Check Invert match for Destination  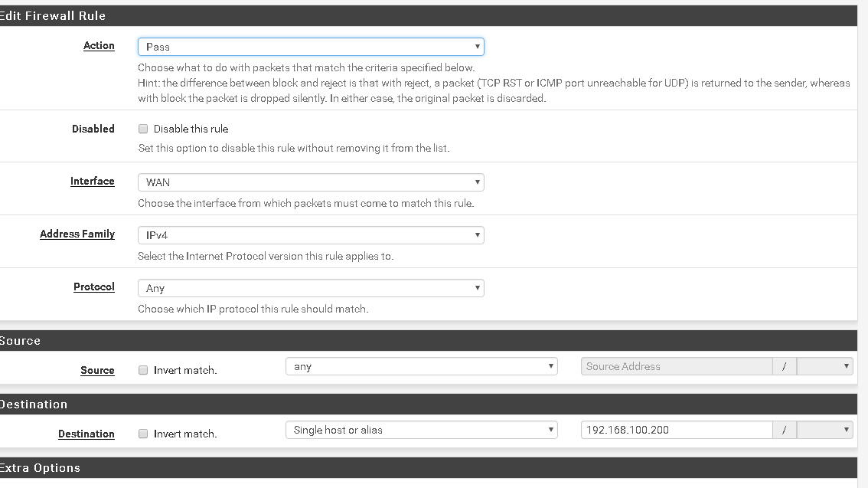pos(143,434)
